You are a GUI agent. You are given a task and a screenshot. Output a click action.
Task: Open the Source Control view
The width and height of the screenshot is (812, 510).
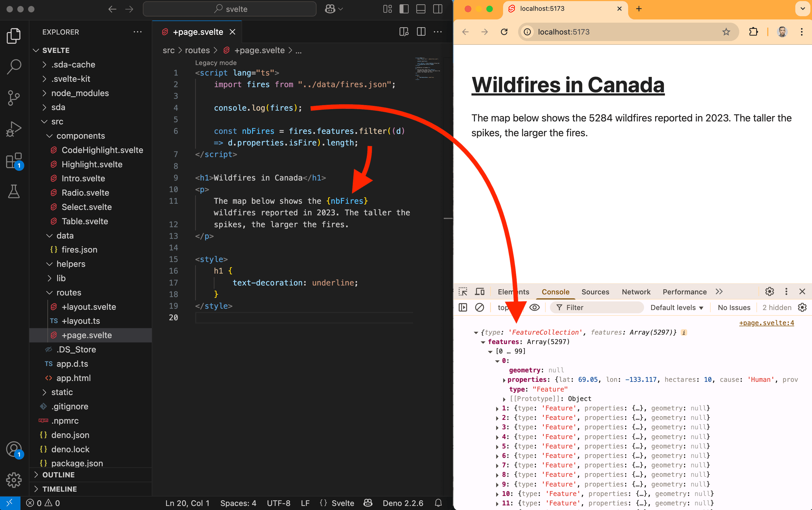tap(14, 98)
